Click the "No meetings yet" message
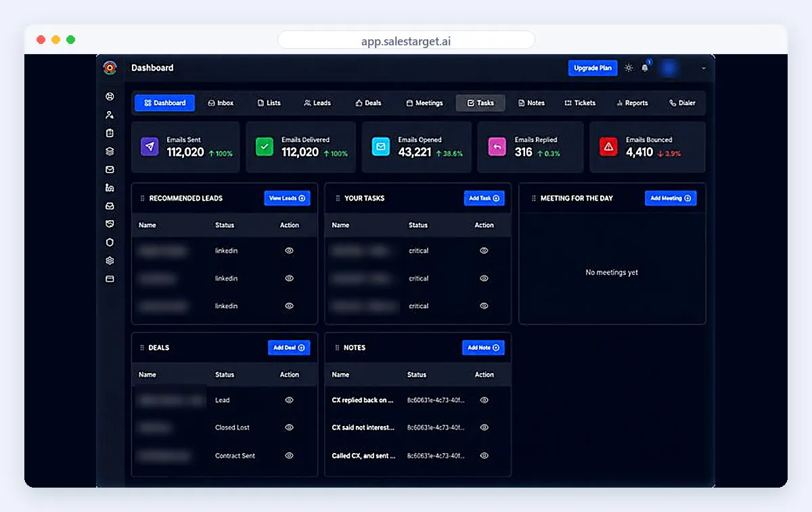Screen dimensions: 812x512 tap(612, 272)
